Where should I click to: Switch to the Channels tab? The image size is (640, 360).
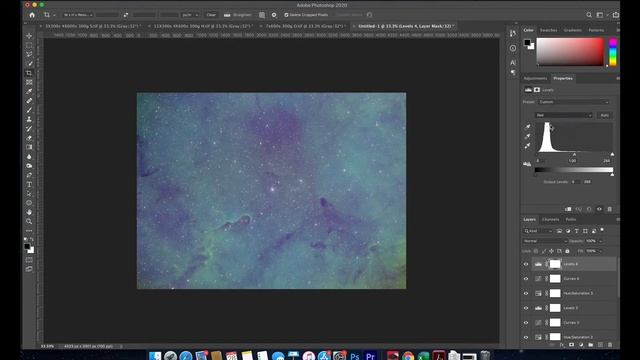(x=550, y=220)
